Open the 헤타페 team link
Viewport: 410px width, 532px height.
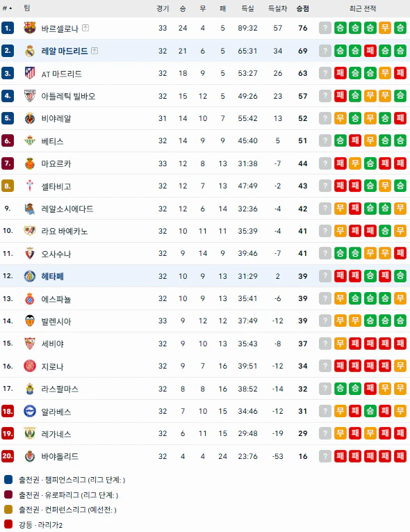52,276
